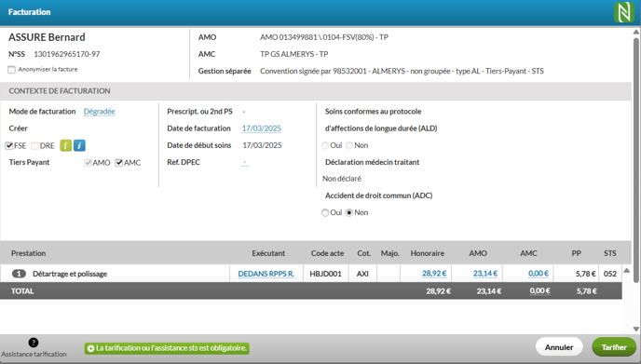Image resolution: width=641 pixels, height=364 pixels.
Task: Open executant DEDANS RPPS R. link
Action: click(x=266, y=274)
